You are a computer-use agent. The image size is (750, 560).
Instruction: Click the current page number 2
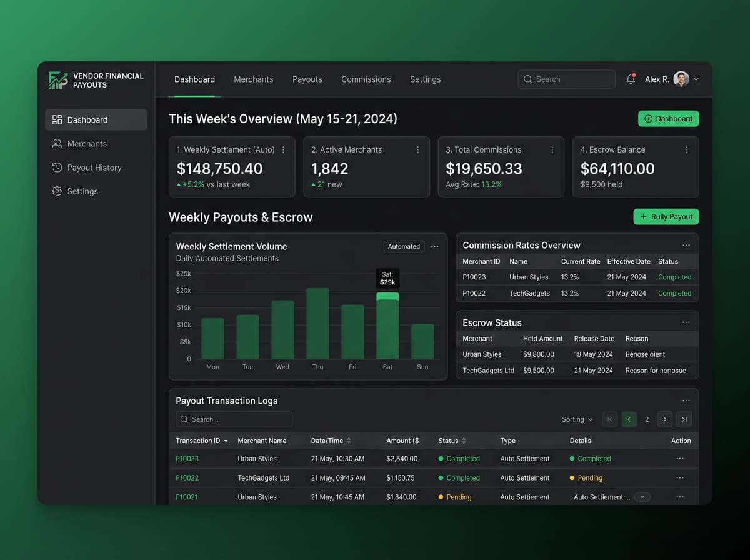pyautogui.click(x=647, y=419)
